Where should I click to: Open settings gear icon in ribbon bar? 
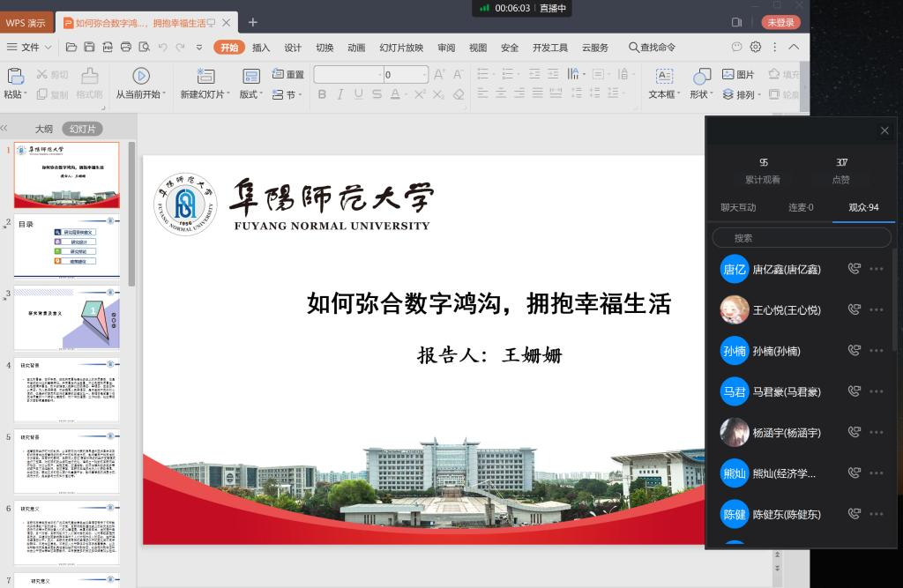756,48
